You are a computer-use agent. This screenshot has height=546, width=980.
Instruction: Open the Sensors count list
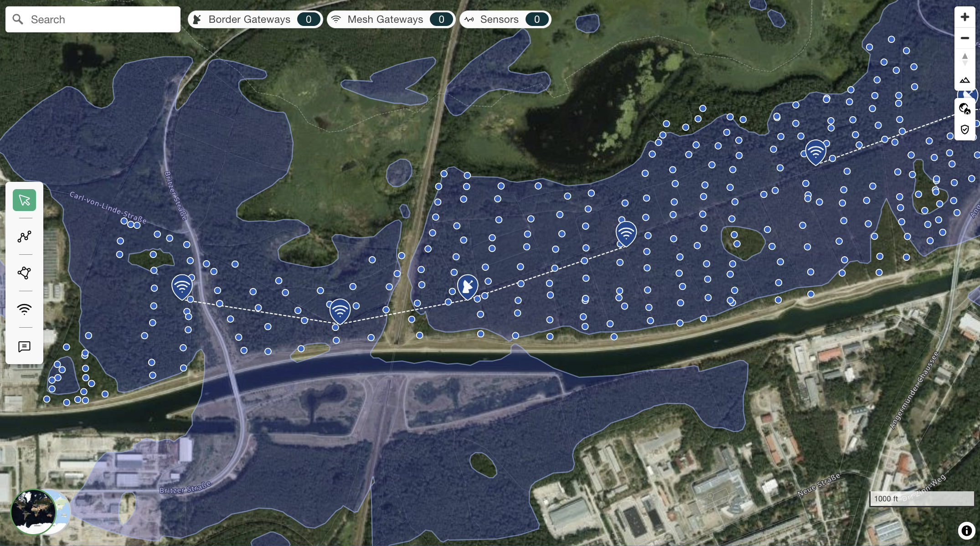click(x=505, y=19)
